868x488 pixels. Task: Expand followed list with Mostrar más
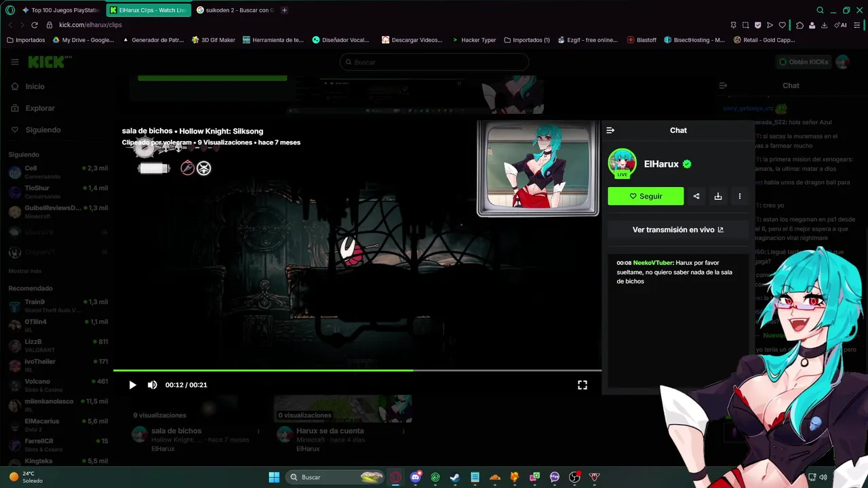25,271
